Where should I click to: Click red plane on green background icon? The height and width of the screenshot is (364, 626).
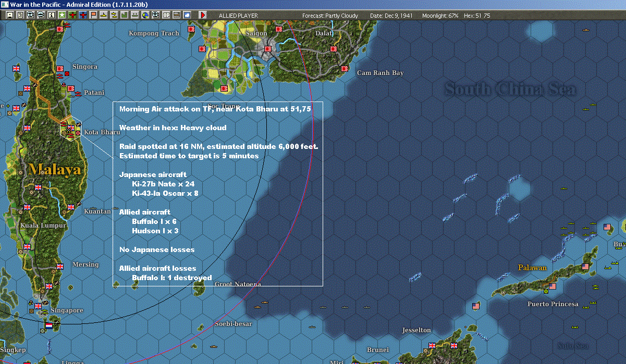pos(72,15)
